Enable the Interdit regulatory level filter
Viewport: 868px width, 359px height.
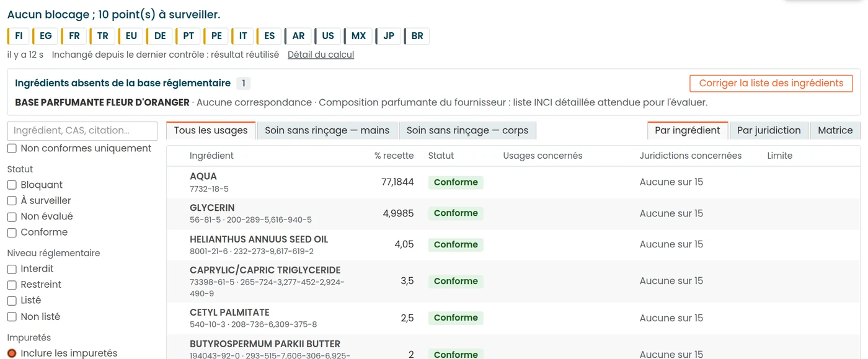[x=12, y=269]
